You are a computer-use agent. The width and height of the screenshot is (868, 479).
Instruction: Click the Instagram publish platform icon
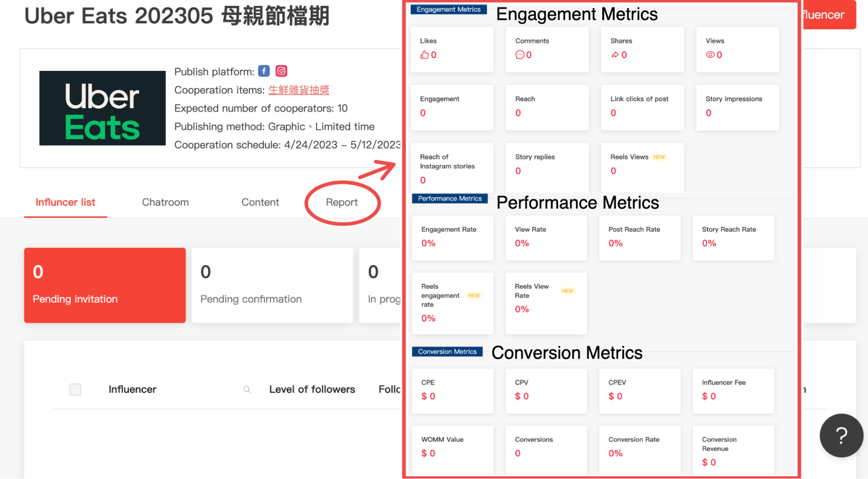(282, 71)
